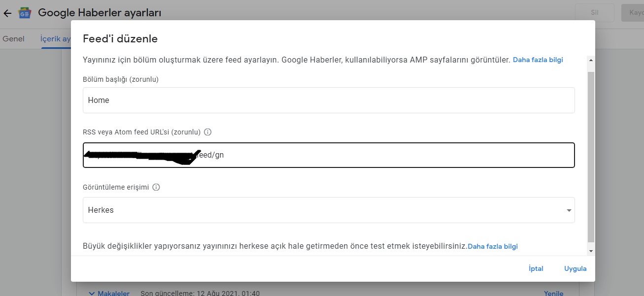Click the dialog's vertical scrollbar thumb

click(x=591, y=157)
